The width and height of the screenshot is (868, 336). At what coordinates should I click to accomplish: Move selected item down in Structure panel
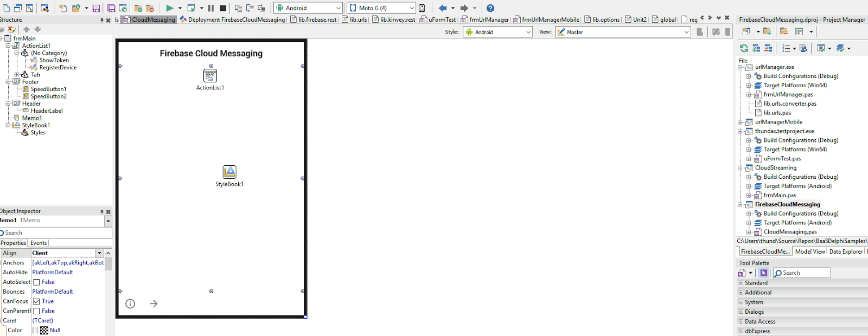(37, 29)
